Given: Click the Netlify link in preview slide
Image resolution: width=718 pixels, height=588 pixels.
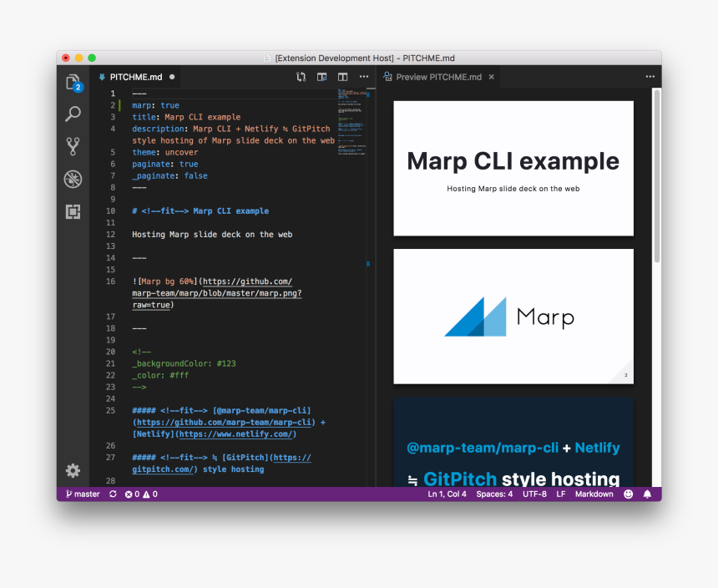Looking at the screenshot, I should [x=597, y=448].
